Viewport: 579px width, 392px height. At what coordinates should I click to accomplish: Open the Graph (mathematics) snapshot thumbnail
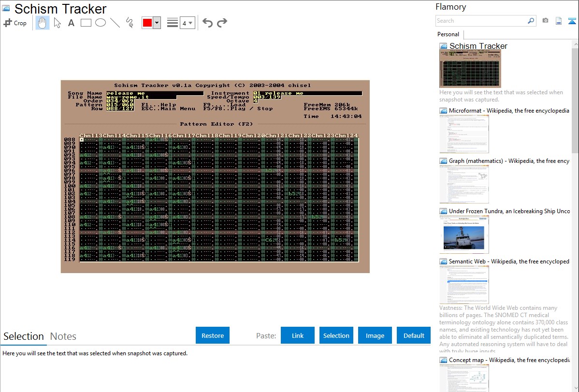click(x=464, y=184)
